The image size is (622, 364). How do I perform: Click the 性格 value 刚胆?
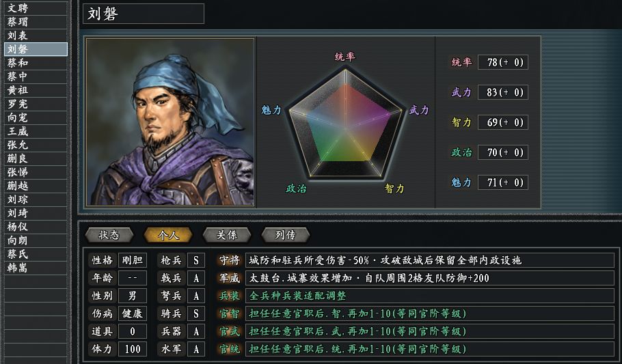point(133,260)
